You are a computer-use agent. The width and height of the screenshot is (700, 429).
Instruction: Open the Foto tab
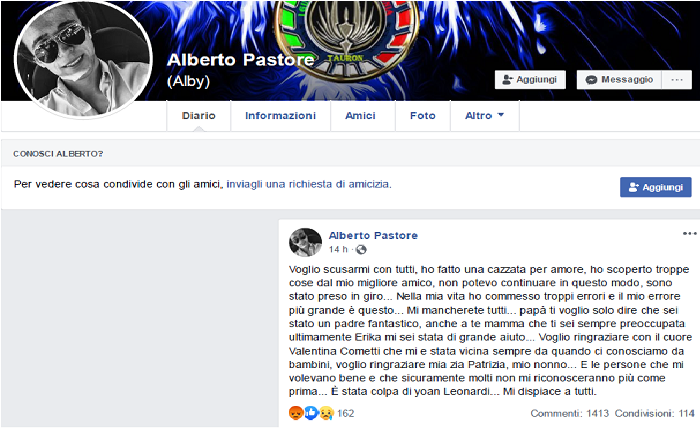click(x=423, y=116)
